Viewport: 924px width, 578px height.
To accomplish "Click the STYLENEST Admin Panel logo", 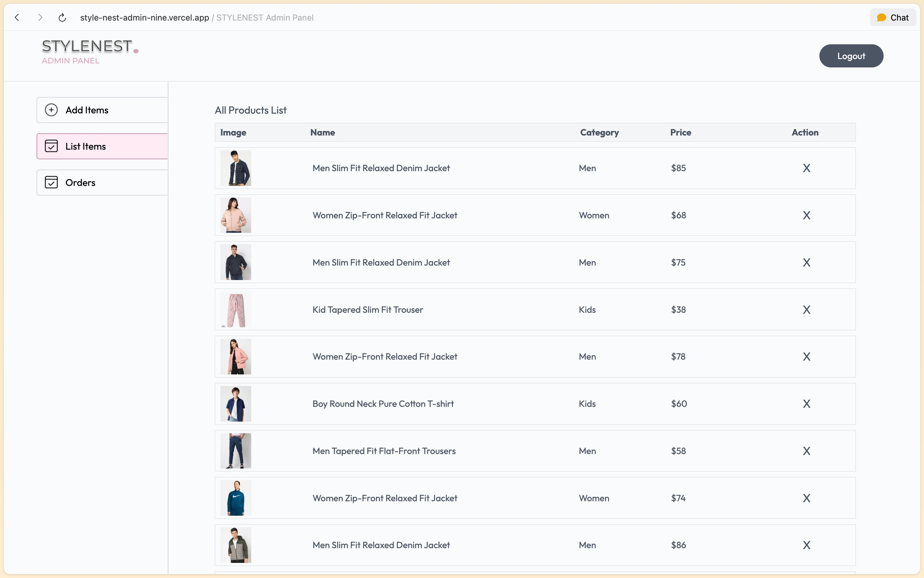I will [90, 51].
